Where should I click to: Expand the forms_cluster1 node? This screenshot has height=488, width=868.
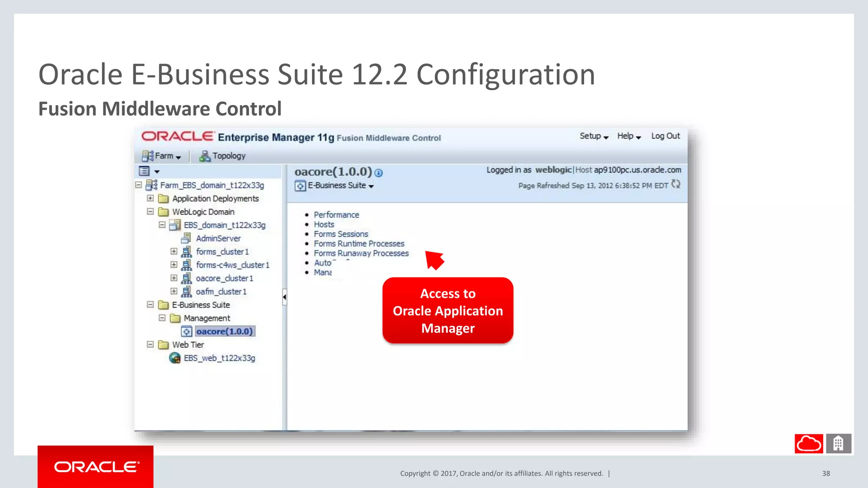click(174, 251)
